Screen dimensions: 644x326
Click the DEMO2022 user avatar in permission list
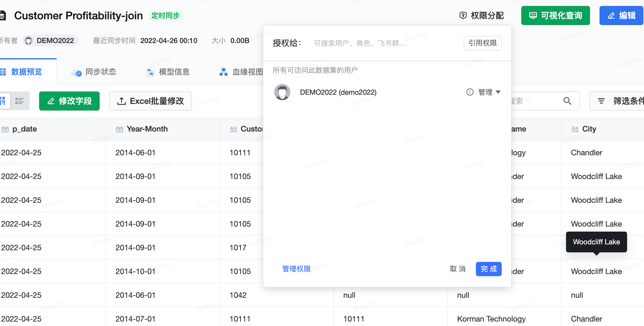click(x=282, y=92)
